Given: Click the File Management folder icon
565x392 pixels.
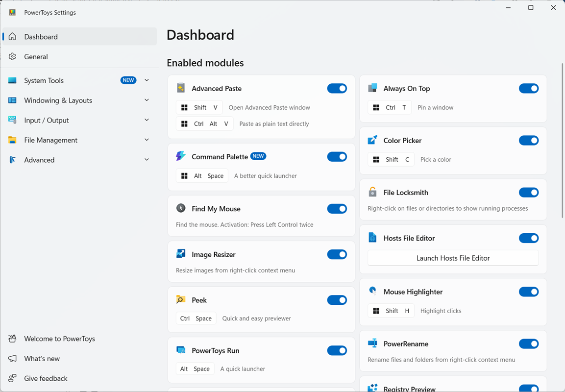Looking at the screenshot, I should tap(12, 140).
